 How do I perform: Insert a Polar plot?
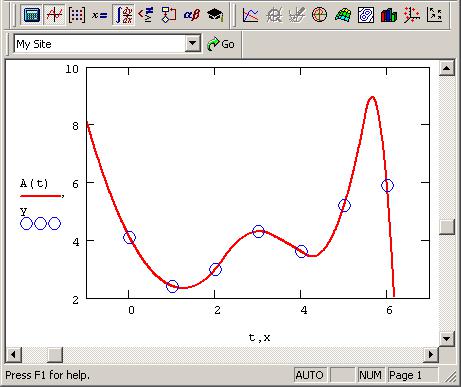click(x=319, y=14)
